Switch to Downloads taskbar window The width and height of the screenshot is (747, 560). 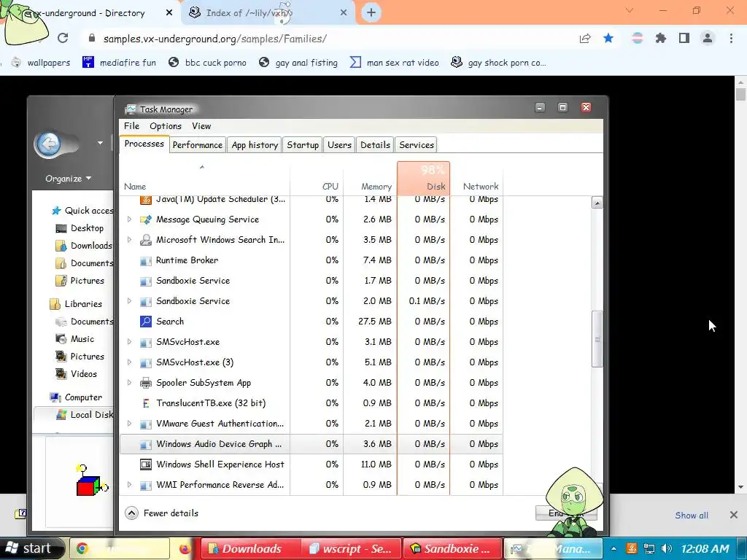(x=251, y=548)
